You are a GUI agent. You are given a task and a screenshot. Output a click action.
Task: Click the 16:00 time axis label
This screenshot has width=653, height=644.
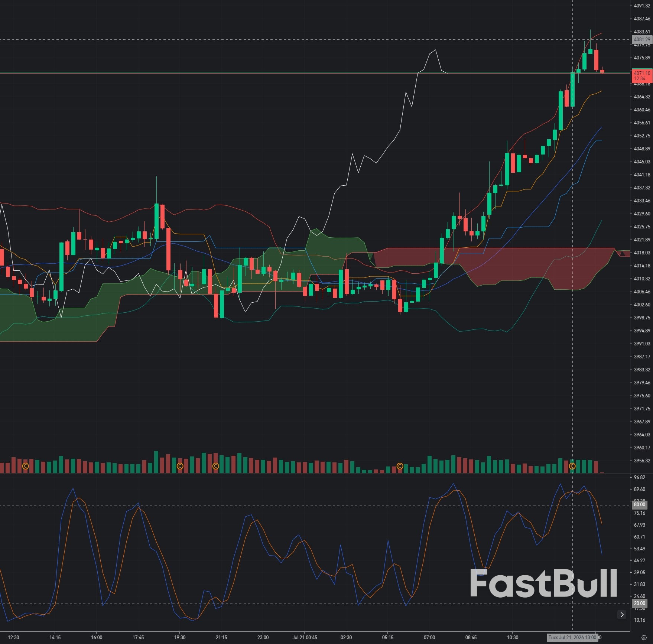[97, 637]
